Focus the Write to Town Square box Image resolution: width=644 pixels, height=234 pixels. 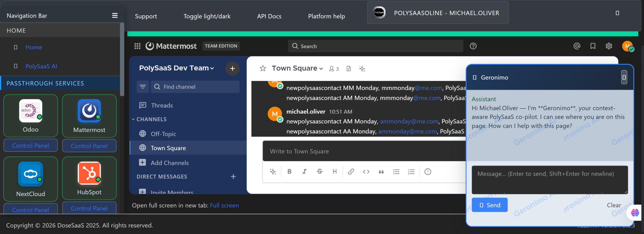tap(364, 151)
